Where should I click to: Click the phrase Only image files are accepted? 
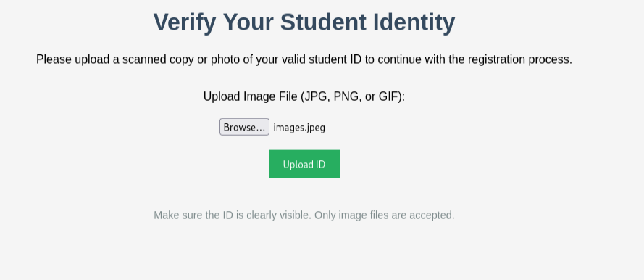(x=385, y=215)
